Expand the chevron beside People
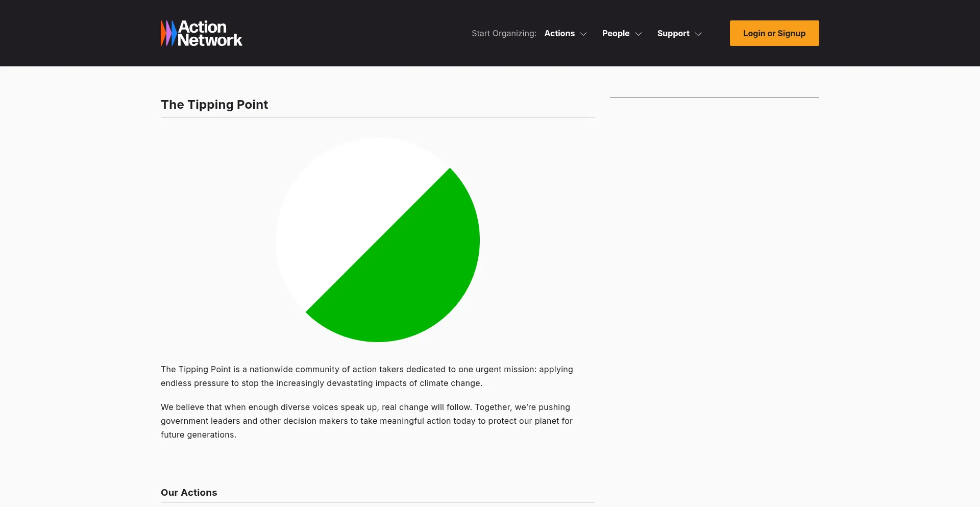 pyautogui.click(x=639, y=34)
